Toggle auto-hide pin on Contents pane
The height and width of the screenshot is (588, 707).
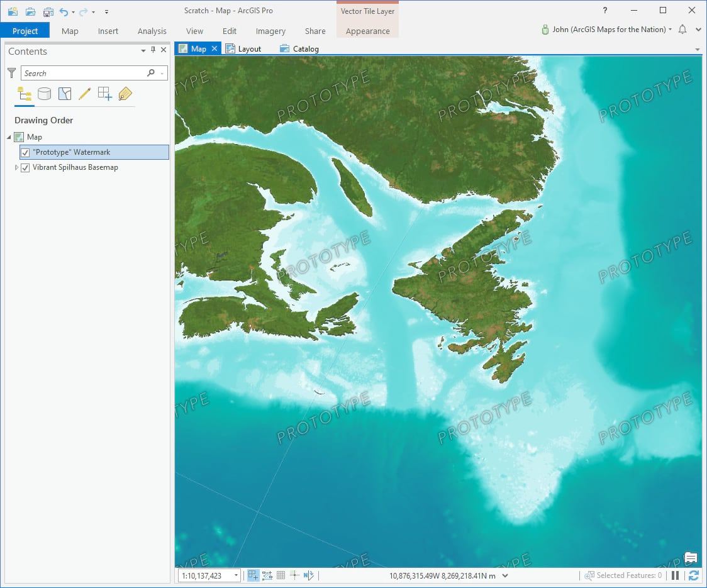(x=153, y=50)
